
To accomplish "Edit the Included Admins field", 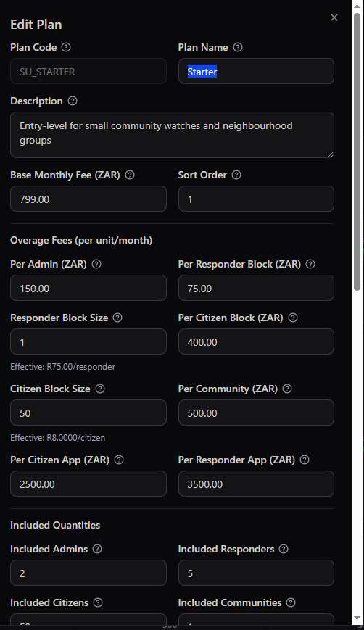I will coord(88,573).
